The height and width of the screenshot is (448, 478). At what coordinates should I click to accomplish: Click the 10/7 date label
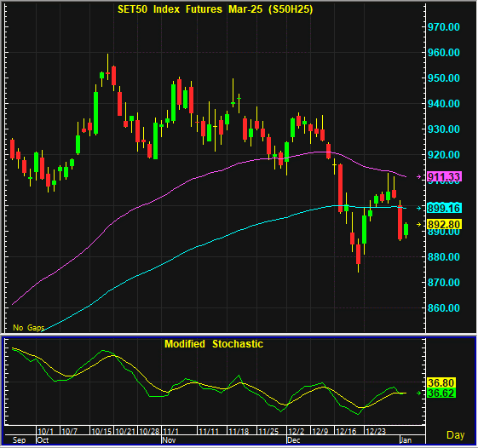(x=70, y=431)
